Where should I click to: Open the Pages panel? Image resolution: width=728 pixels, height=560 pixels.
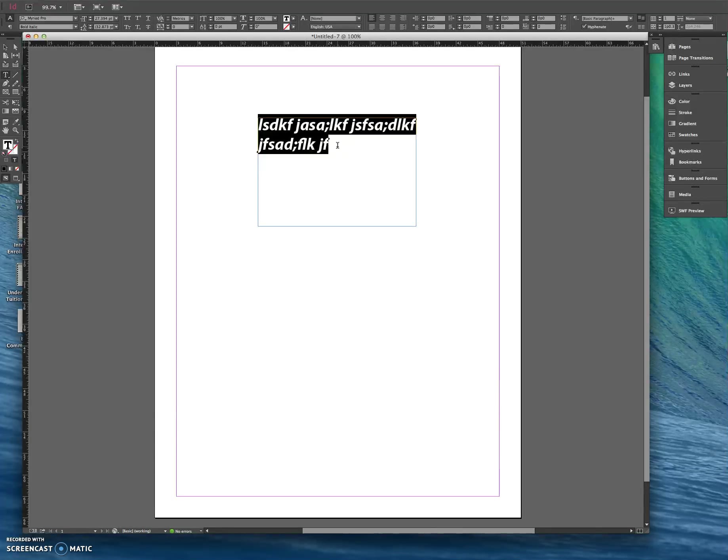click(x=683, y=46)
